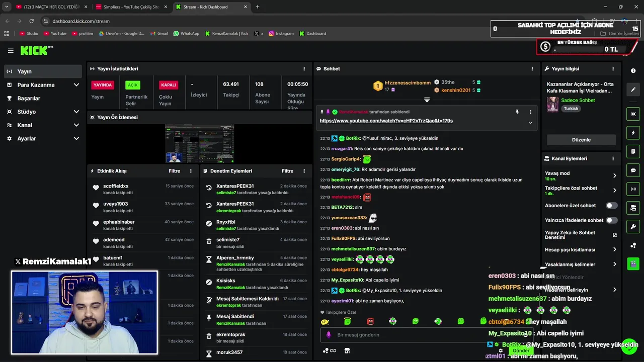Expand the Stüdyo sidebar section

(x=76, y=112)
